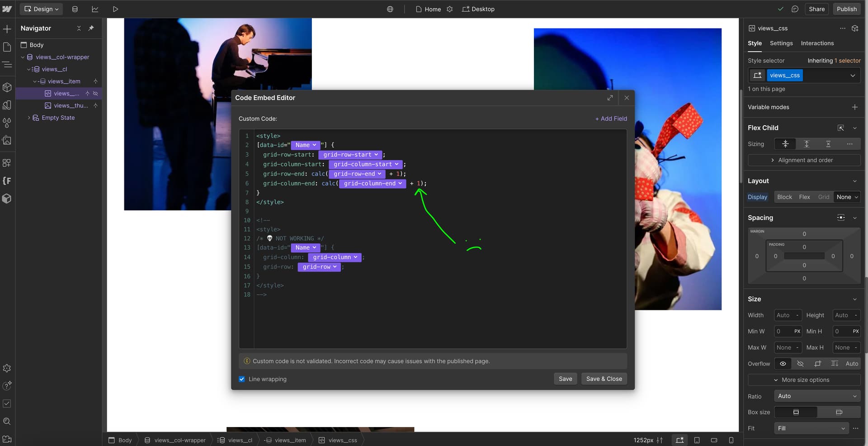Open the grid-row-start field dropdown

pyautogui.click(x=350, y=155)
